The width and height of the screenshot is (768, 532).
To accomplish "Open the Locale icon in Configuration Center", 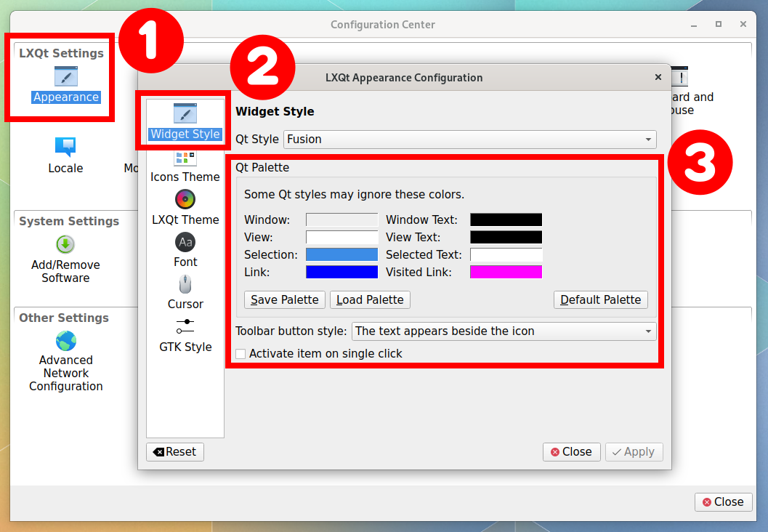I will [65, 147].
